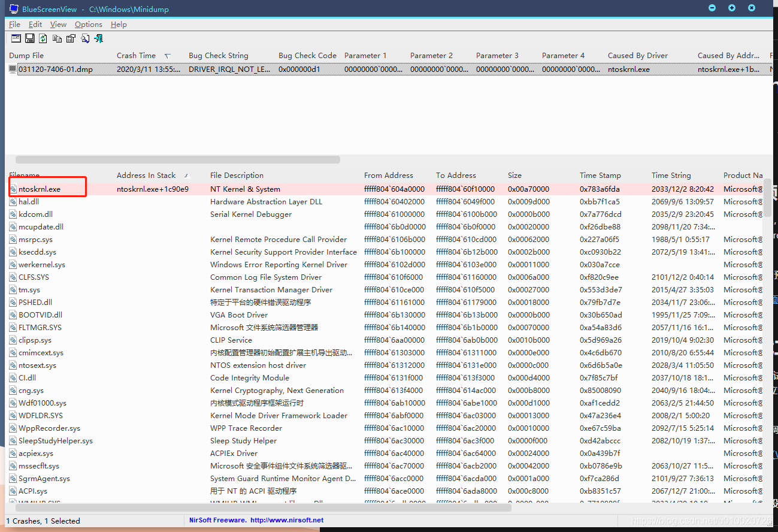The height and width of the screenshot is (532, 778).
Task: Select the ntoskrnl.exe+1c90e9 stack address cell
Action: click(x=153, y=189)
